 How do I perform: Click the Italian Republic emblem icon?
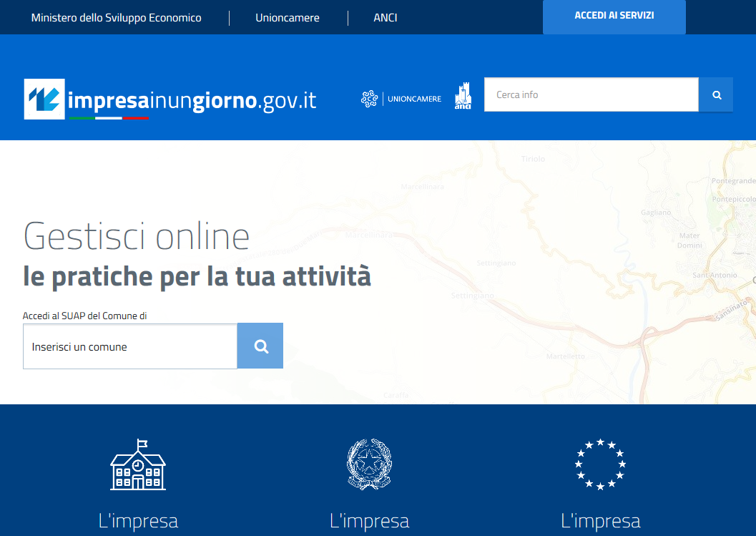[x=370, y=464]
